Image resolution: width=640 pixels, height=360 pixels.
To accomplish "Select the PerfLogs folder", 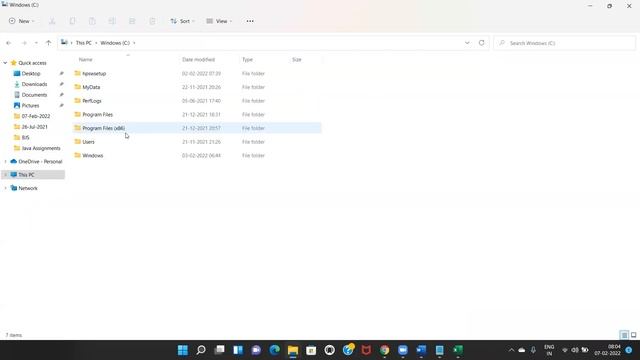I will pos(197,101).
